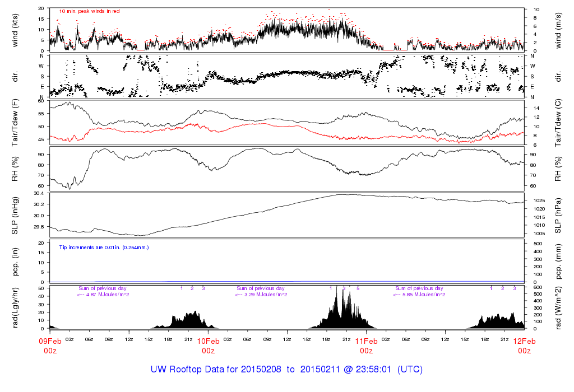The width and height of the screenshot is (574, 392).
Task: Click the 'Tair/Tdew (C)' axis label
Action: [558, 123]
